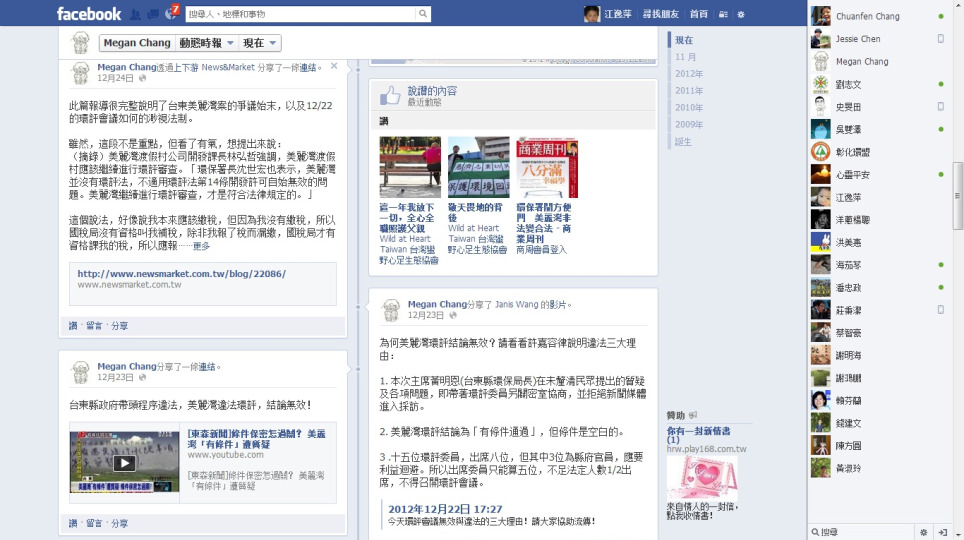This screenshot has width=964, height=540.
Task: Jump to 2012年 on the timeline
Action: point(689,74)
